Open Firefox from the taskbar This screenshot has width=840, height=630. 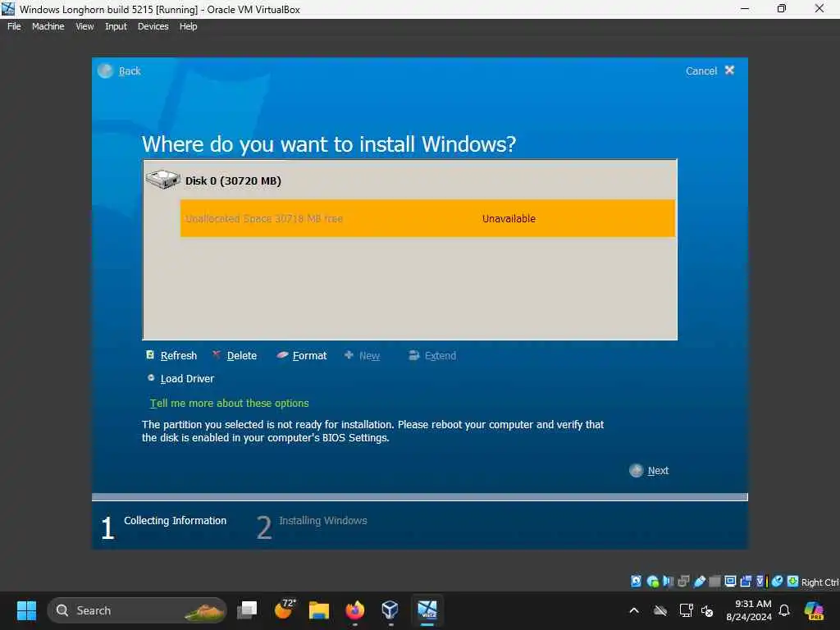pyautogui.click(x=354, y=610)
